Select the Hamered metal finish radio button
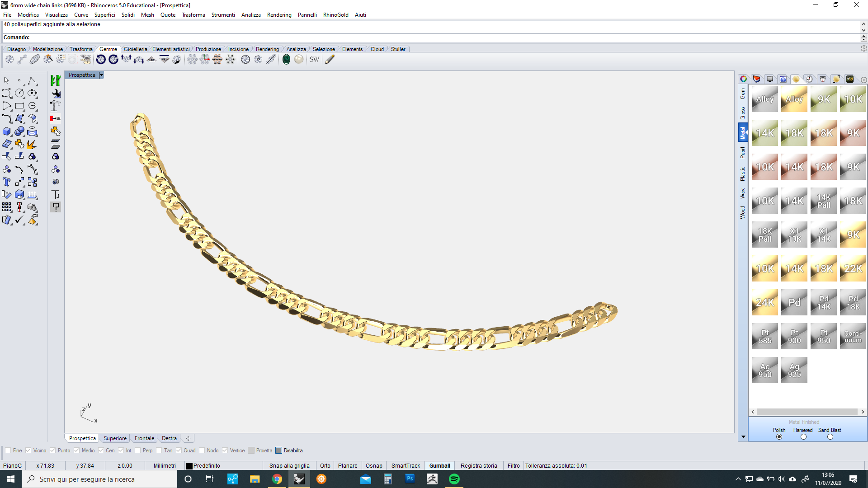 803,437
